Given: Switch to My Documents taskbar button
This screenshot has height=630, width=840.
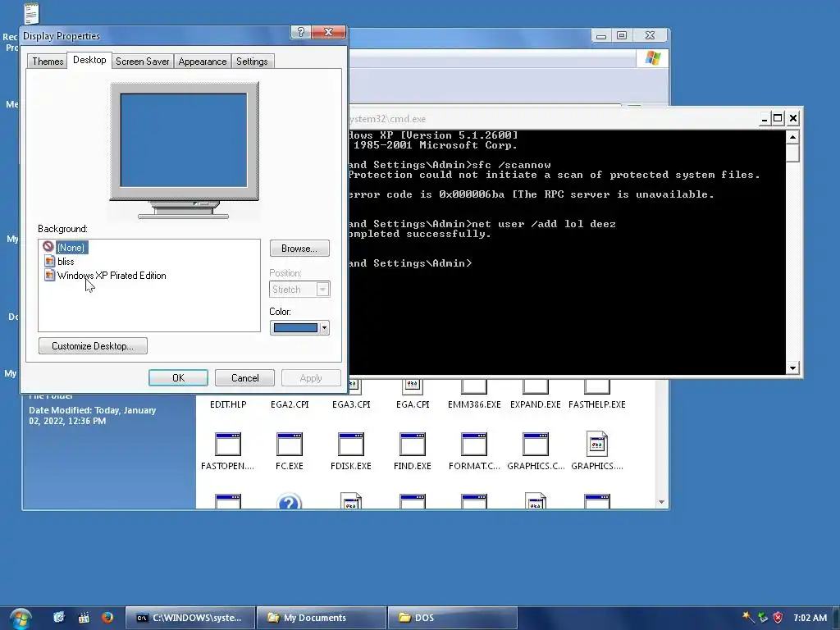Looking at the screenshot, I should pyautogui.click(x=322, y=618).
